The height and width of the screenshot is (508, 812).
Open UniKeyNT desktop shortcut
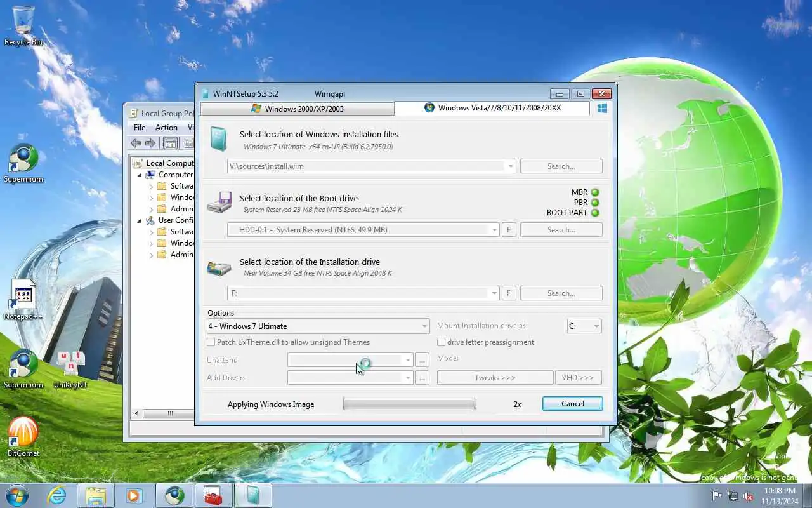tap(70, 369)
